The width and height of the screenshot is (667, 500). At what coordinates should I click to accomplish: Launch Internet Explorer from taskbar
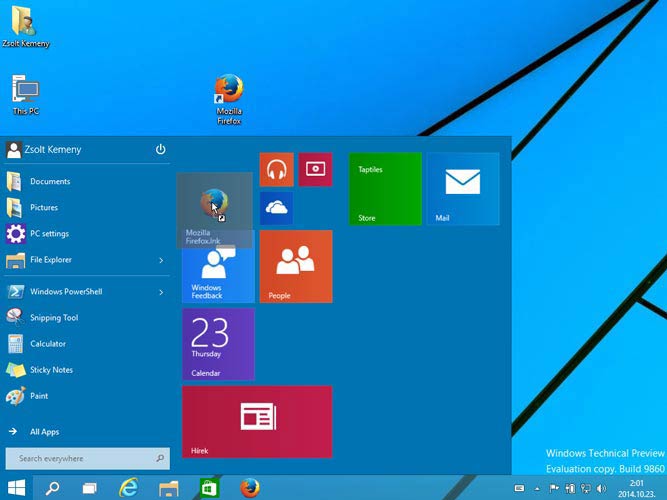click(128, 488)
